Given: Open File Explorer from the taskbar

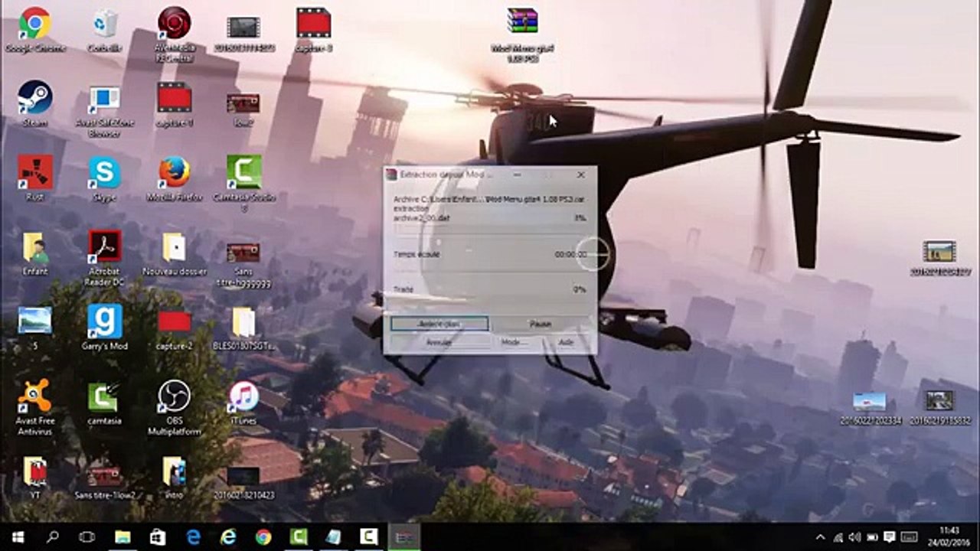Looking at the screenshot, I should [122, 537].
